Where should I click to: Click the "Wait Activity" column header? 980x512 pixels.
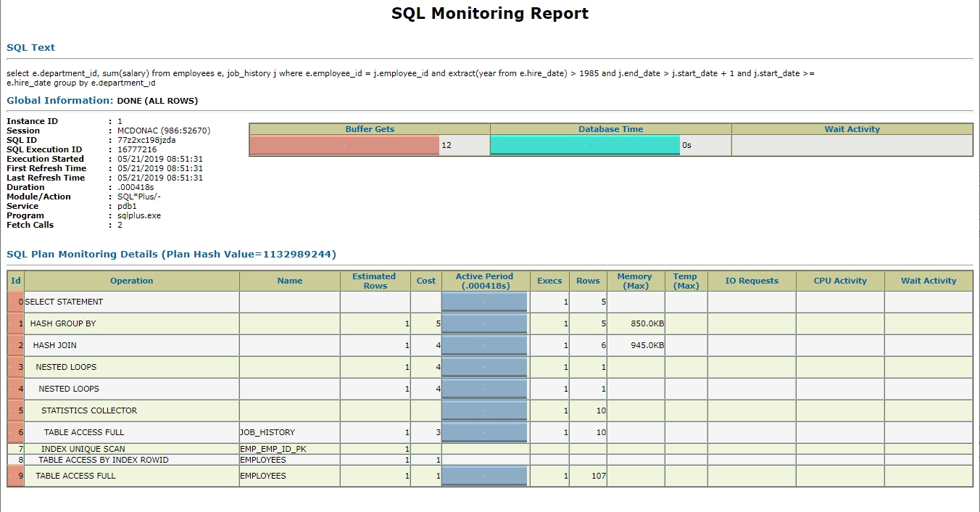tap(929, 281)
